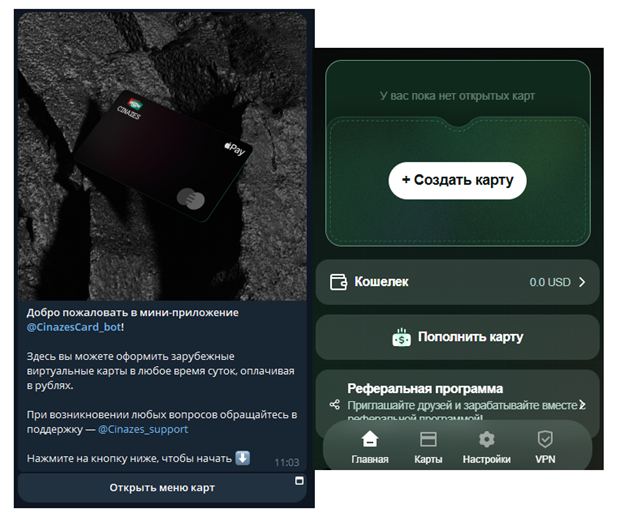This screenshot has width=624, height=526.
Task: Click the share icon beside Реферальная программа
Action: pyautogui.click(x=335, y=405)
